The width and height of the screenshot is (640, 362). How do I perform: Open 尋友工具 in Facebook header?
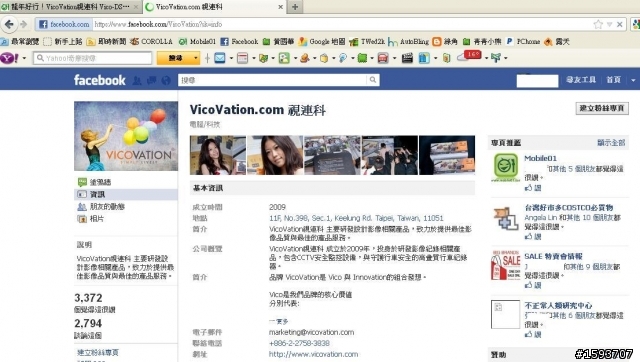point(581,80)
